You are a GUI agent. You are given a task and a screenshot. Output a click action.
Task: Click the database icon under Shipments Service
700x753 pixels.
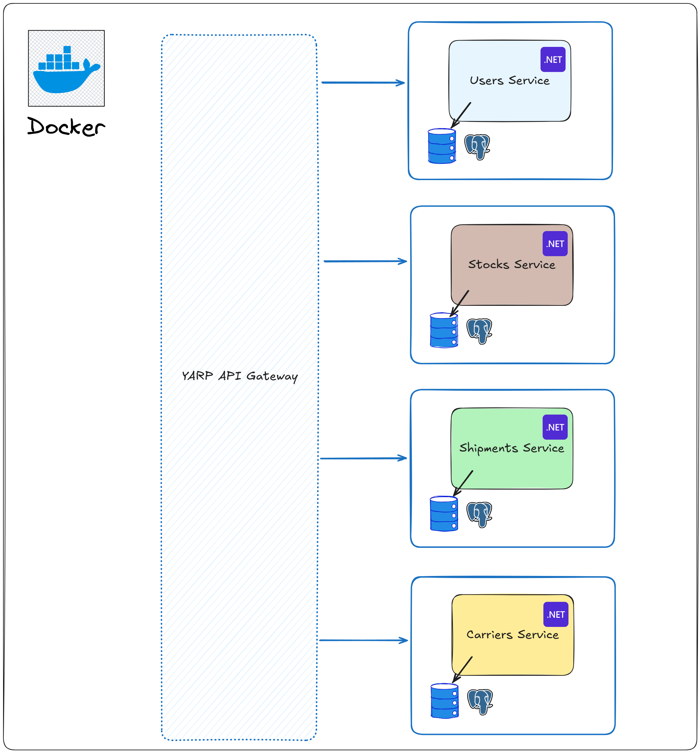(x=444, y=514)
